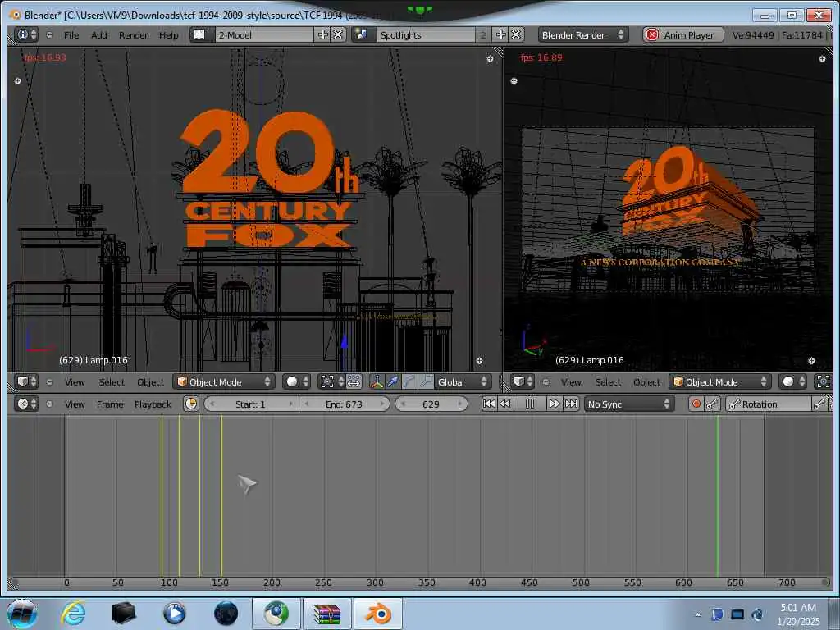Open right viewport editor type selector

(x=523, y=382)
